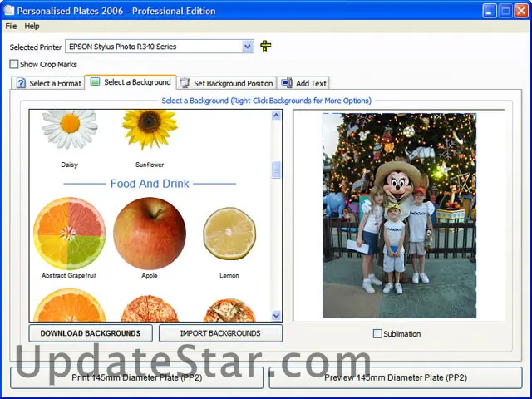Enable the Show Crop Marks checkbox
Screen dimensions: 532x399
click(x=14, y=64)
